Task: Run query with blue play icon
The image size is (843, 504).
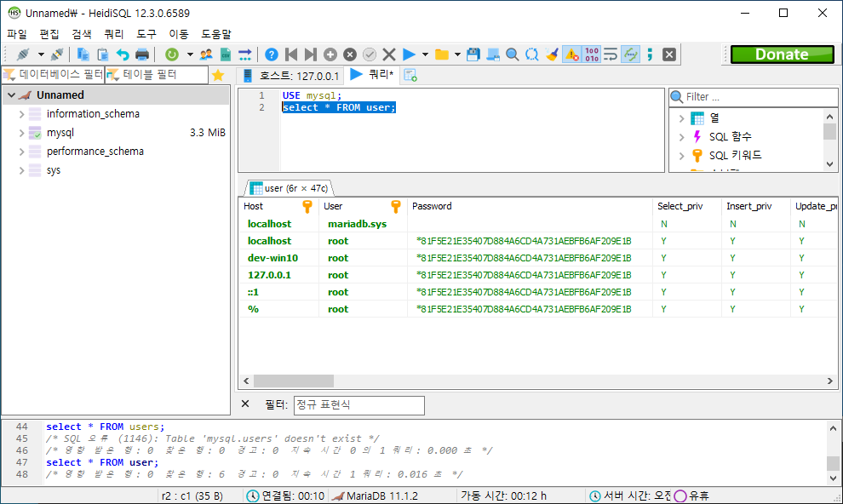Action: [409, 54]
